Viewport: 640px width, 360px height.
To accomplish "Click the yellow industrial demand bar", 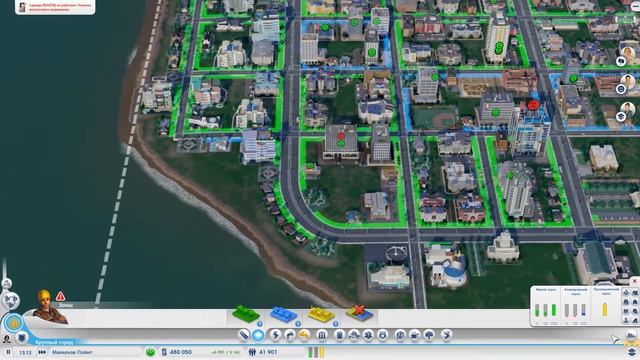I will (604, 310).
